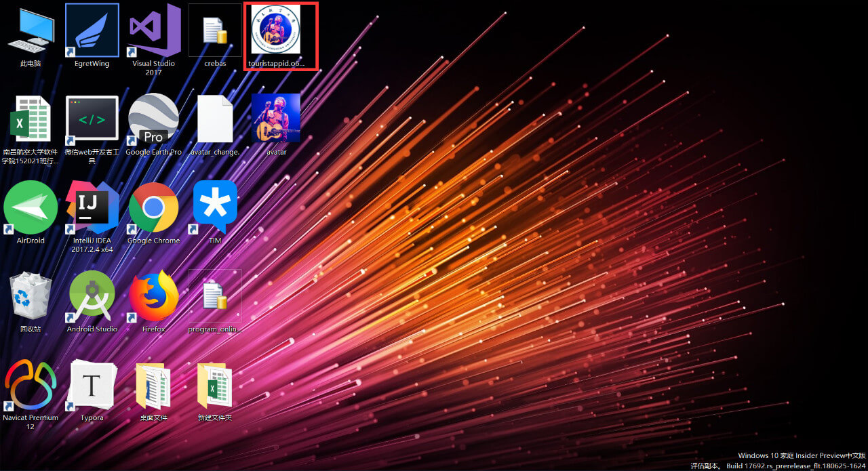This screenshot has width=868, height=471.
Task: Click the 'Navicat Premium 12' label text
Action: click(x=31, y=422)
